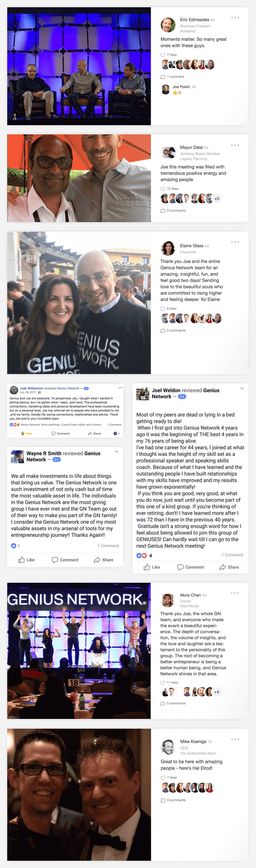Open three-dot menu on Elaine Glass post
The image size is (256, 868).
pos(235,242)
